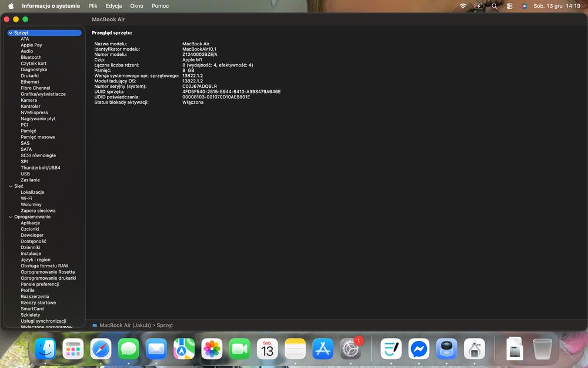Select Pamięć masowa in the sidebar

tap(38, 137)
